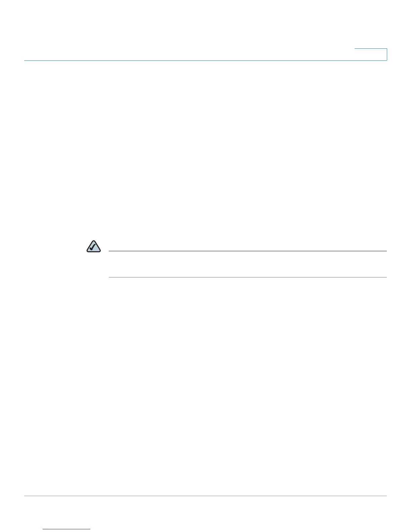Image resolution: width=411 pixels, height=532 pixels.
Task: Click the right edge of chapter number box
Action: 387,54
